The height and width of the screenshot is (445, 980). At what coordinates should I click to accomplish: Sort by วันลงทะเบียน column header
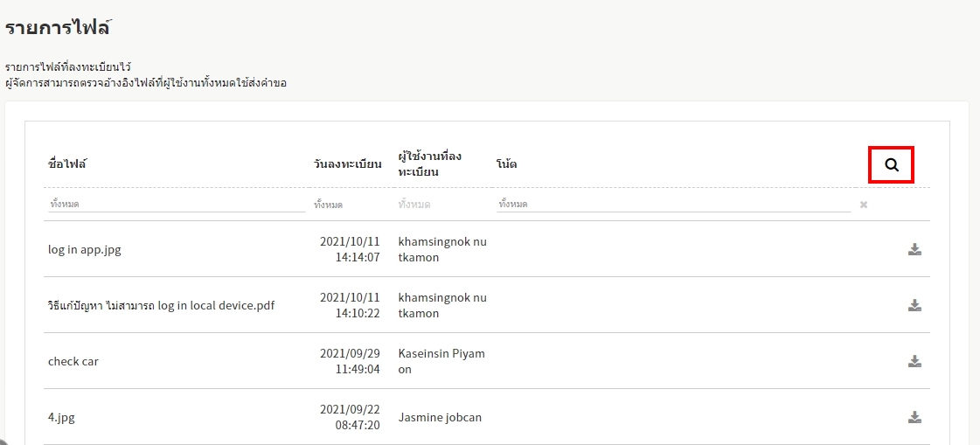point(347,163)
